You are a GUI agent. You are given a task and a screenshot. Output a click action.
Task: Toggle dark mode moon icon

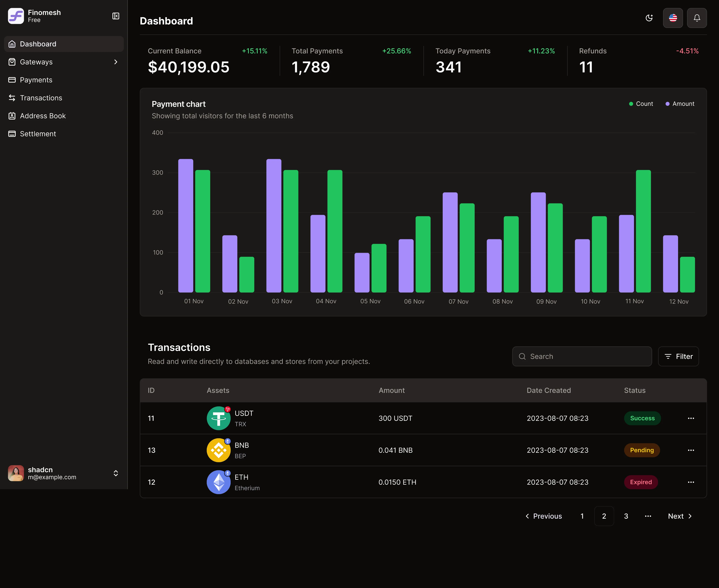coord(649,18)
